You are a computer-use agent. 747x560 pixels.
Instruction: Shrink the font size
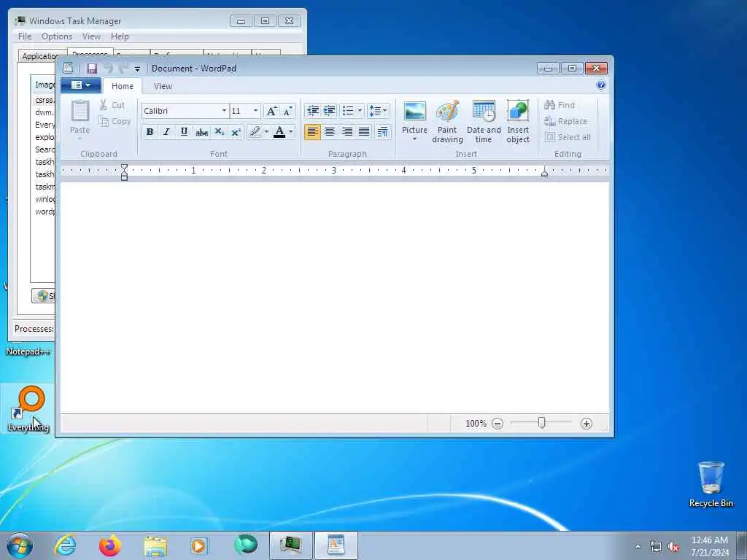[x=287, y=111]
